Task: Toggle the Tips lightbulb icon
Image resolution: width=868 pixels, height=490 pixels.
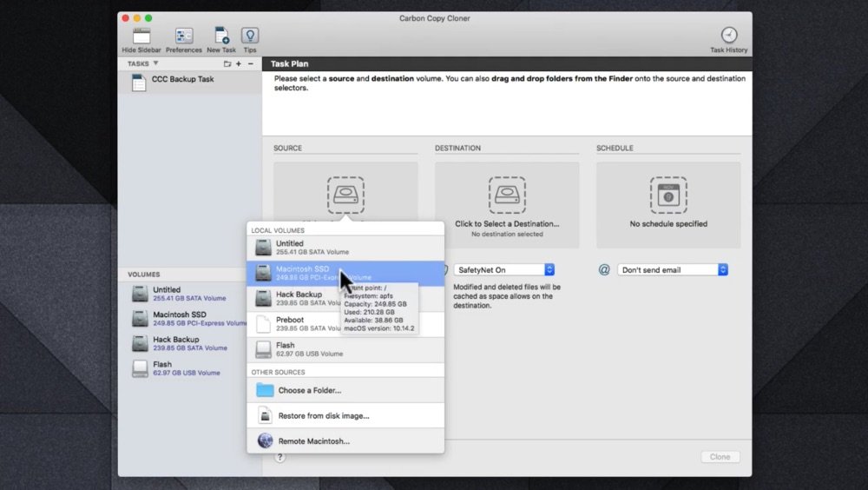Action: 250,36
